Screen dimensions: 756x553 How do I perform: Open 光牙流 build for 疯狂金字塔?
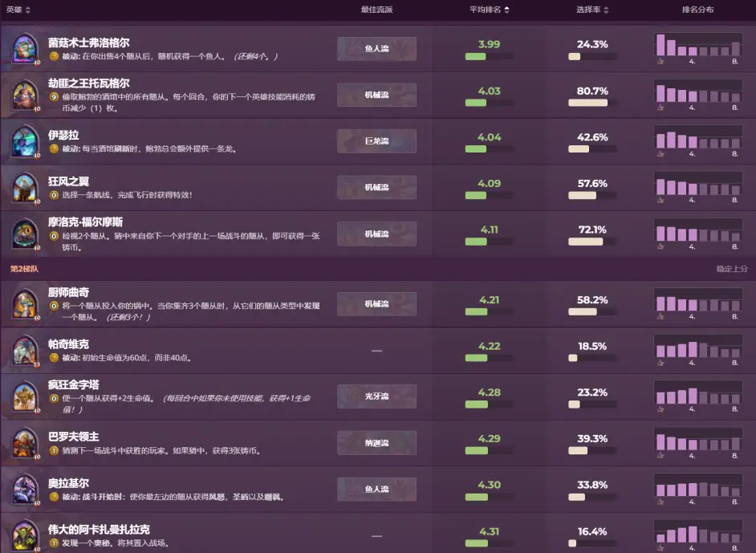coord(376,396)
